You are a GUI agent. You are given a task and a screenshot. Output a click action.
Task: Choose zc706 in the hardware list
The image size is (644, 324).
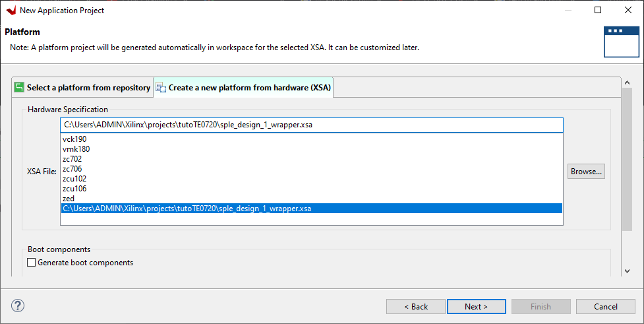(311, 168)
